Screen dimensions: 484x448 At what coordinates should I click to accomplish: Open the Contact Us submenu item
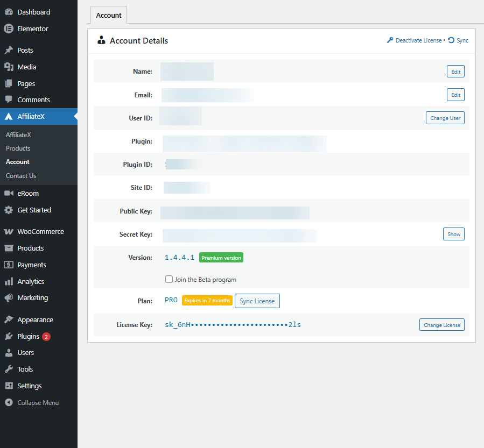point(21,176)
